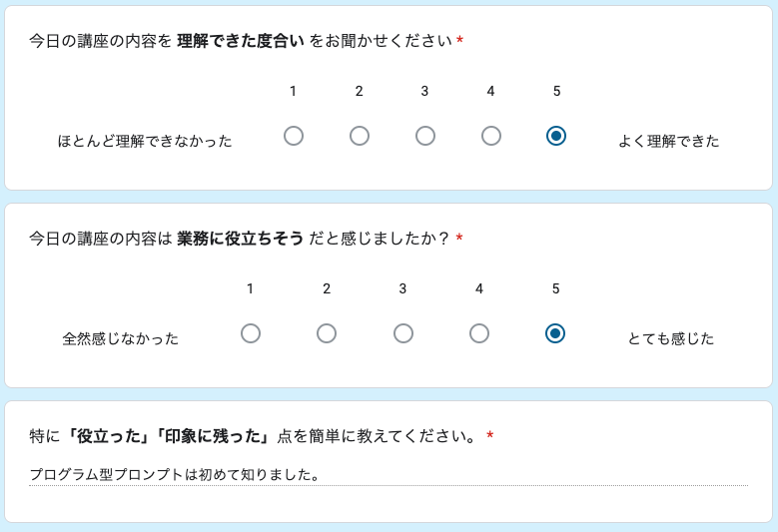
Task: Select rating 2 for 理解できた度合い question
Action: (x=360, y=136)
